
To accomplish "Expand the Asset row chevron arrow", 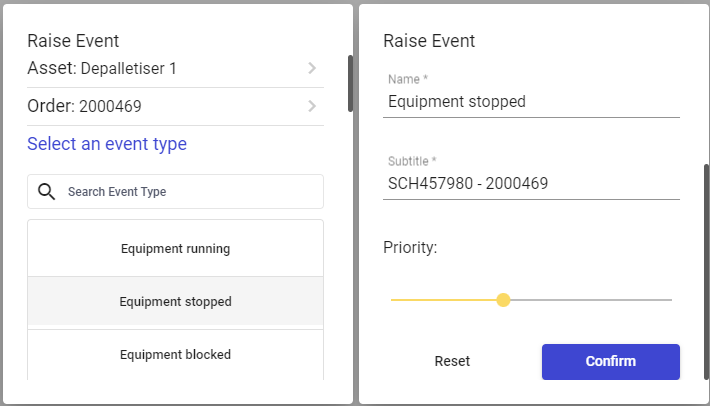I will (x=312, y=68).
